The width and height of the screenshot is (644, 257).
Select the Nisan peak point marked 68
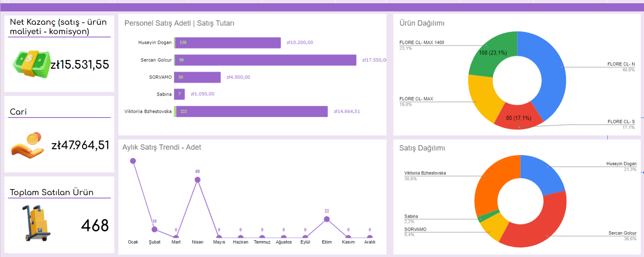(197, 180)
